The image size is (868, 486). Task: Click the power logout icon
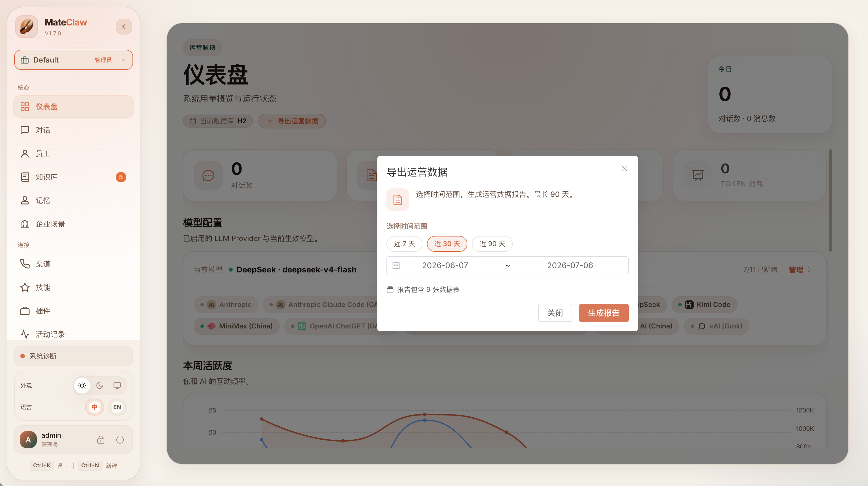pos(120,440)
